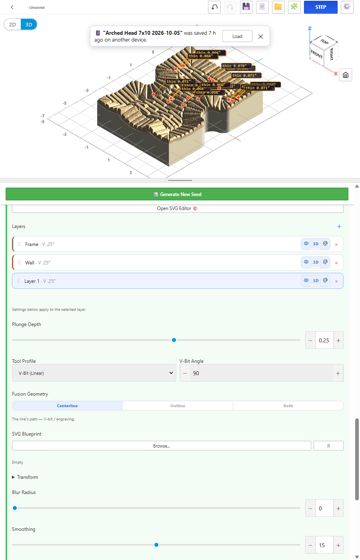
Task: Select the Frame layer row
Action: coord(178,244)
